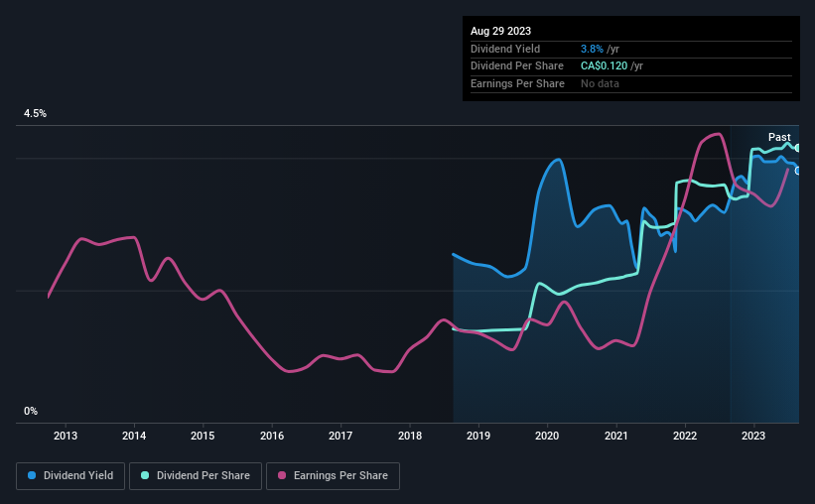Click the pink Earnings Per Share legend dot
This screenshot has width=815, height=504.
(x=282, y=475)
